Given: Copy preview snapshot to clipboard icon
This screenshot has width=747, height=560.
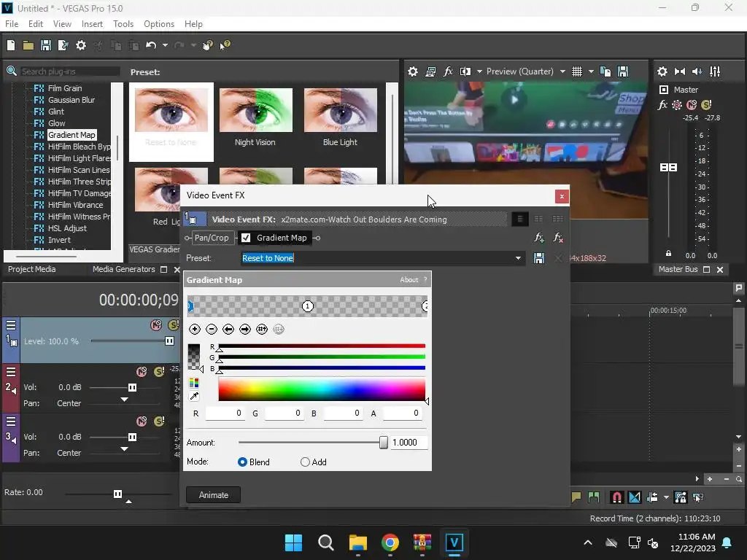Looking at the screenshot, I should coord(605,71).
